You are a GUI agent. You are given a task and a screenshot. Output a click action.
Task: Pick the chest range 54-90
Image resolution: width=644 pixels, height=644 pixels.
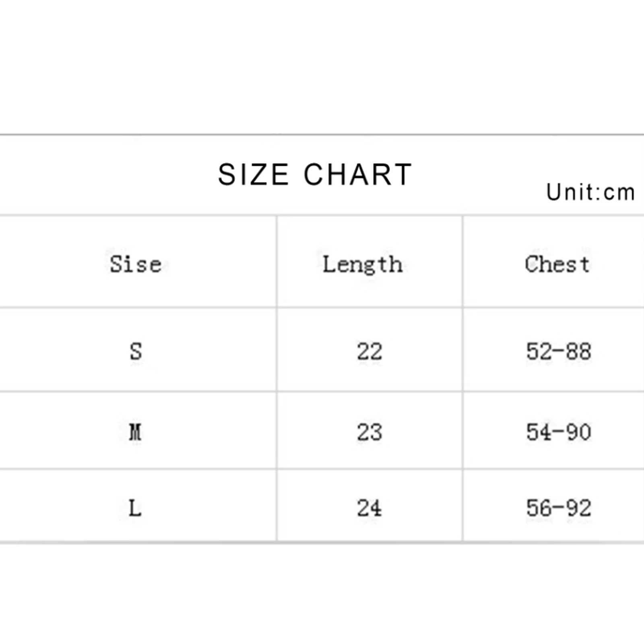[x=559, y=432]
